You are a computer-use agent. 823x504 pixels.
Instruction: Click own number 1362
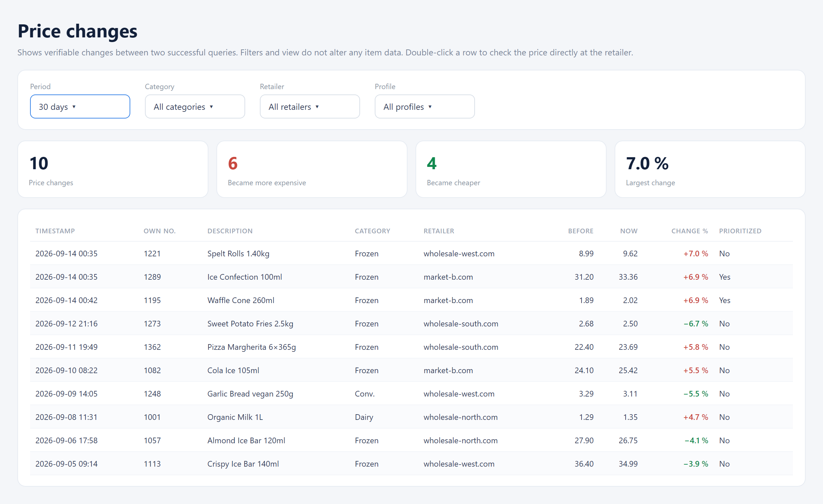[152, 347]
